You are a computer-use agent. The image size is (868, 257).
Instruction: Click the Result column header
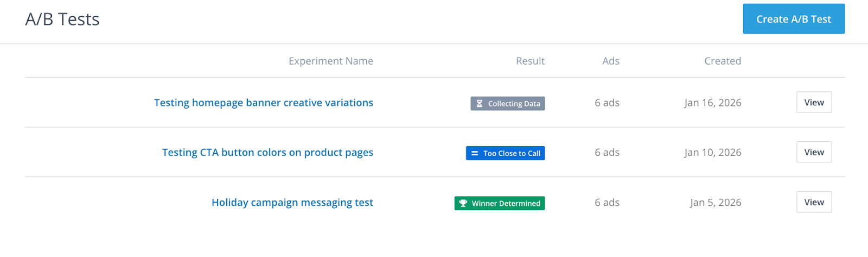coord(529,61)
